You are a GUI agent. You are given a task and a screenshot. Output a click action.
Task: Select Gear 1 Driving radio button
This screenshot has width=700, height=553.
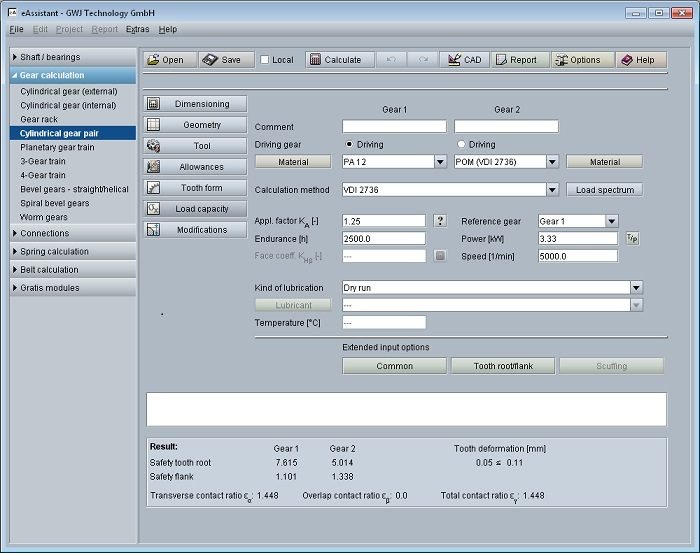click(348, 145)
